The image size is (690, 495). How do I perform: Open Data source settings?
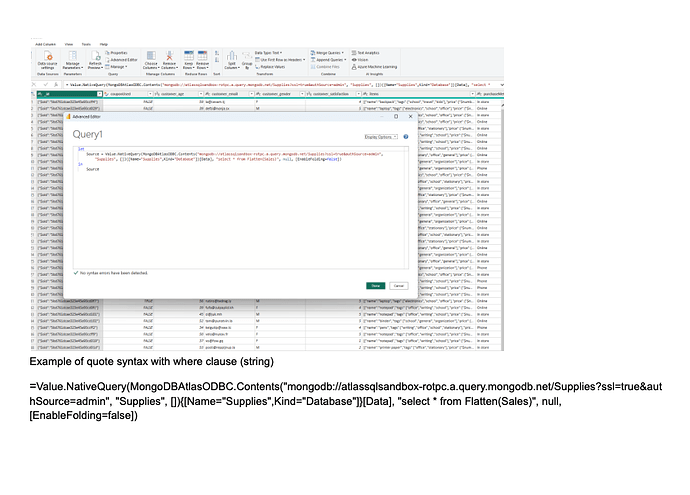[x=48, y=60]
